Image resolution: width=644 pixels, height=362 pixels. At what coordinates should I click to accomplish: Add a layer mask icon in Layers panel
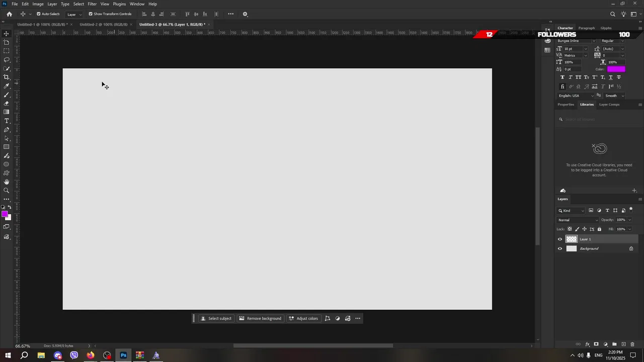pyautogui.click(x=596, y=344)
